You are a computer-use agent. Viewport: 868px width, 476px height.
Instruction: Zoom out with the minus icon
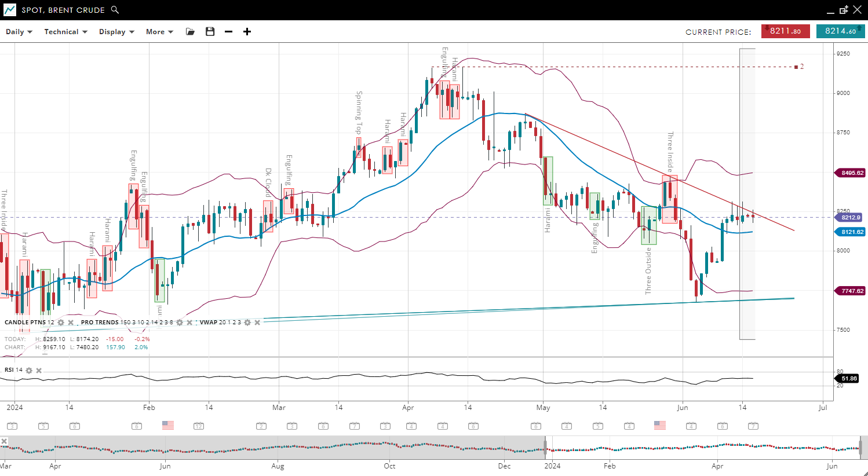(x=229, y=32)
